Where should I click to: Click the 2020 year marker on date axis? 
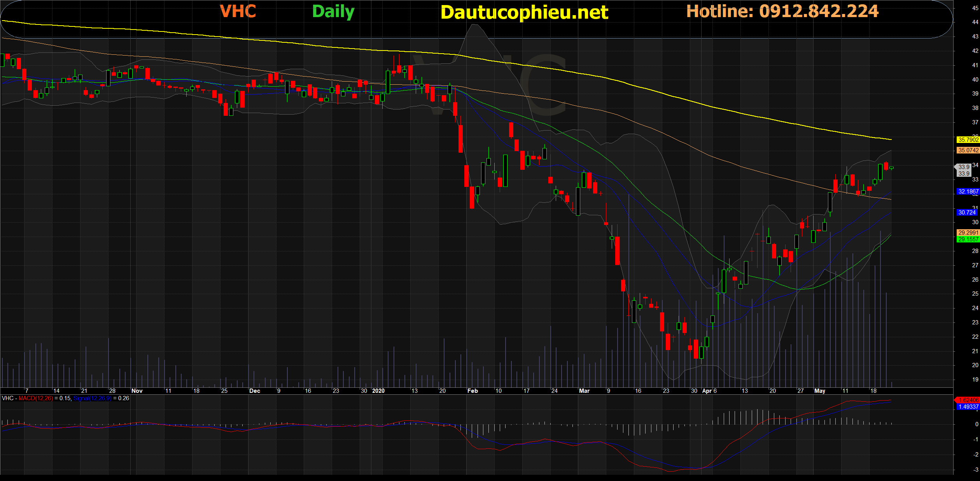pos(378,391)
